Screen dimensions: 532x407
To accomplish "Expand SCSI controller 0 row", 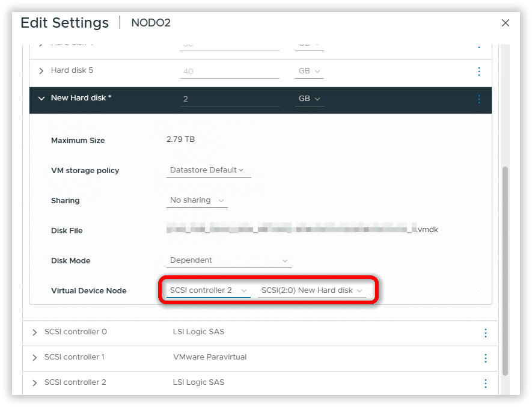I will pos(34,332).
